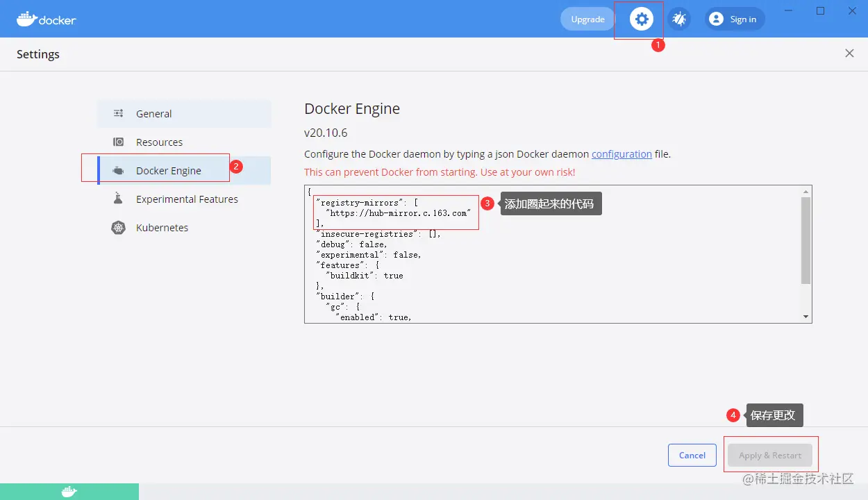This screenshot has width=868, height=500.
Task: Click the Sign in button
Action: [x=735, y=19]
